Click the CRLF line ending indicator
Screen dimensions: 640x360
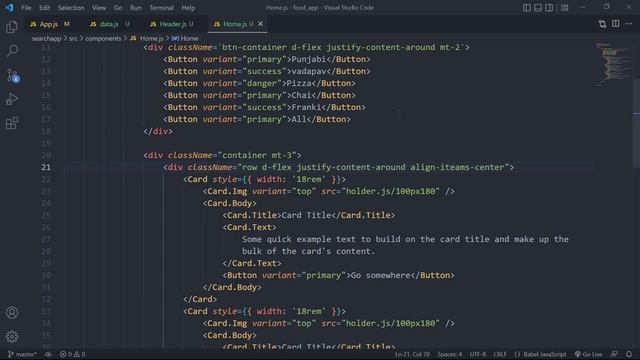500,354
